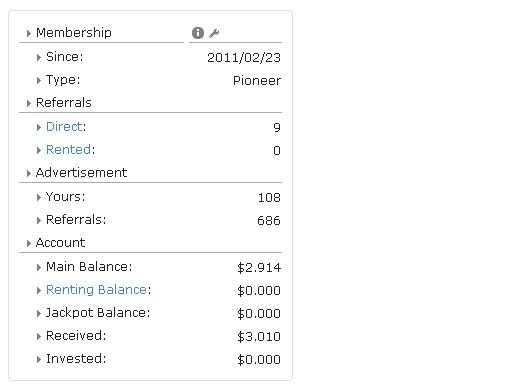Image resolution: width=512 pixels, height=384 pixels.
Task: Click the Membership section title
Action: tap(74, 33)
